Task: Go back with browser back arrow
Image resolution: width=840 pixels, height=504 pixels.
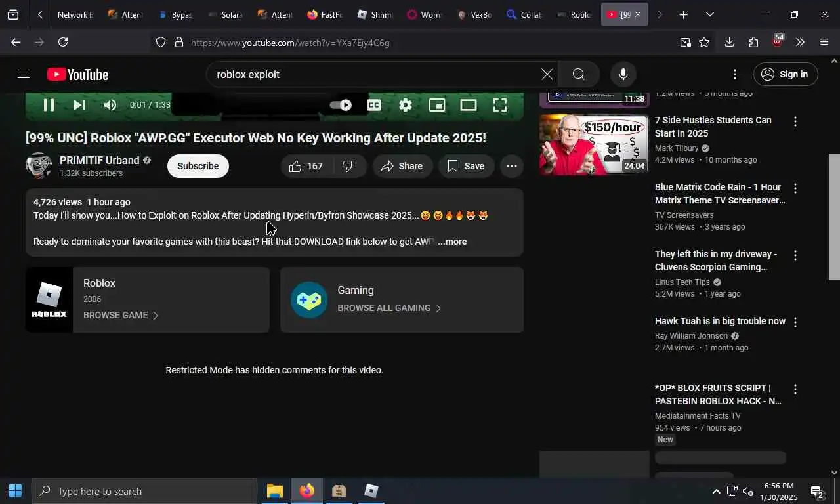Action: pos(15,42)
